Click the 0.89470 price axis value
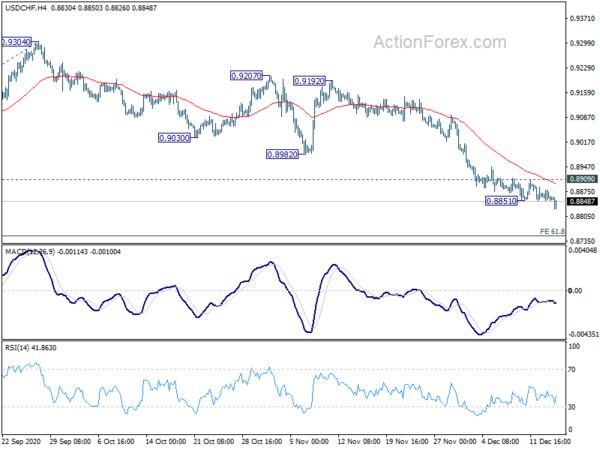Image resolution: width=600 pixels, height=450 pixels. (582, 167)
